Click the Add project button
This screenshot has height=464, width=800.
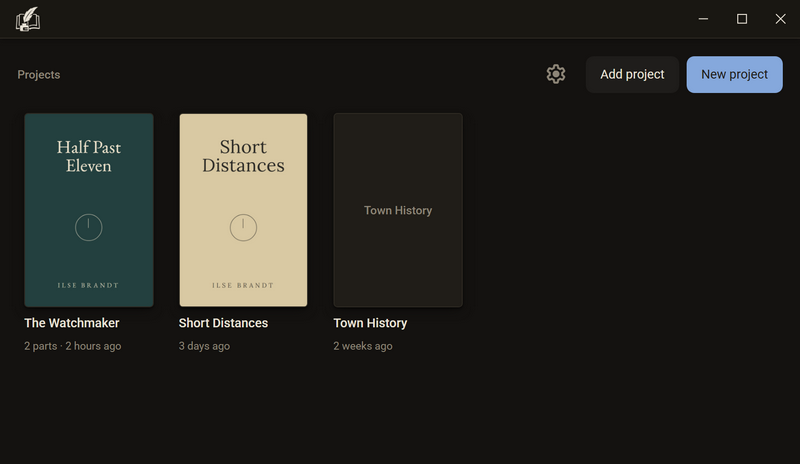[632, 75]
